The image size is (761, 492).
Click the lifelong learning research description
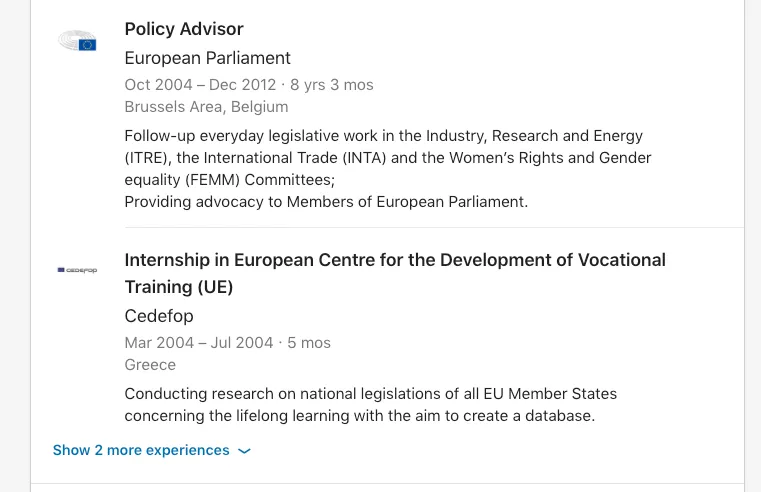(370, 405)
